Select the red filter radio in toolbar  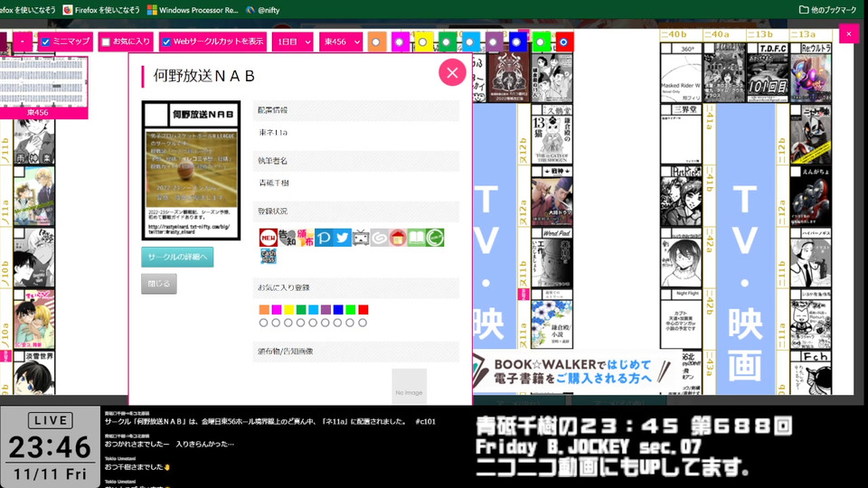click(564, 42)
